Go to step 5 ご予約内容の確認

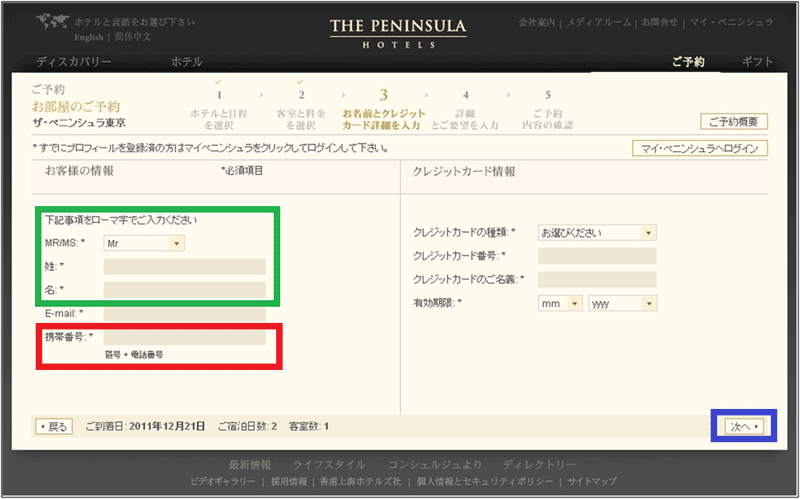click(547, 111)
